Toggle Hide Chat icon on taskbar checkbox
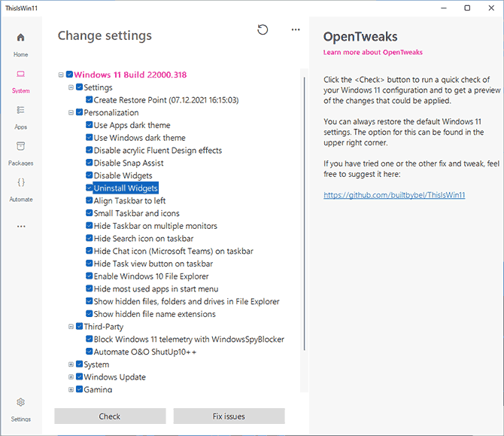The height and width of the screenshot is (436, 504). point(89,251)
